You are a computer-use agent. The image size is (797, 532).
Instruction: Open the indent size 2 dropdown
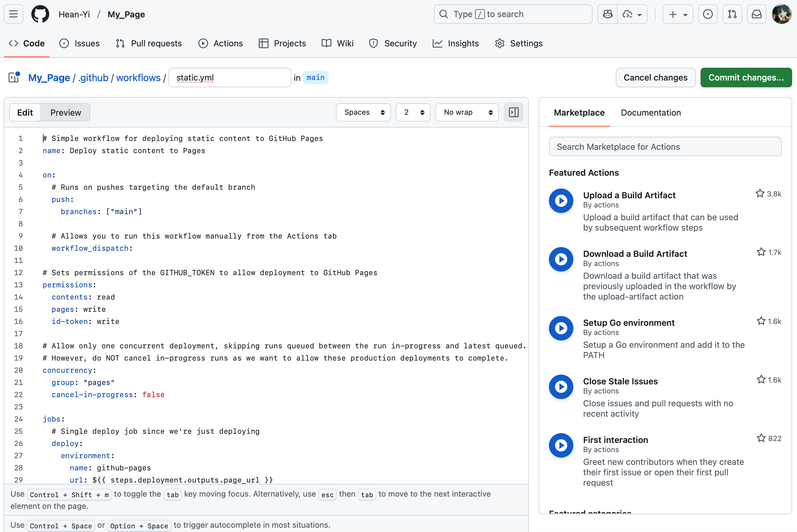coord(413,112)
